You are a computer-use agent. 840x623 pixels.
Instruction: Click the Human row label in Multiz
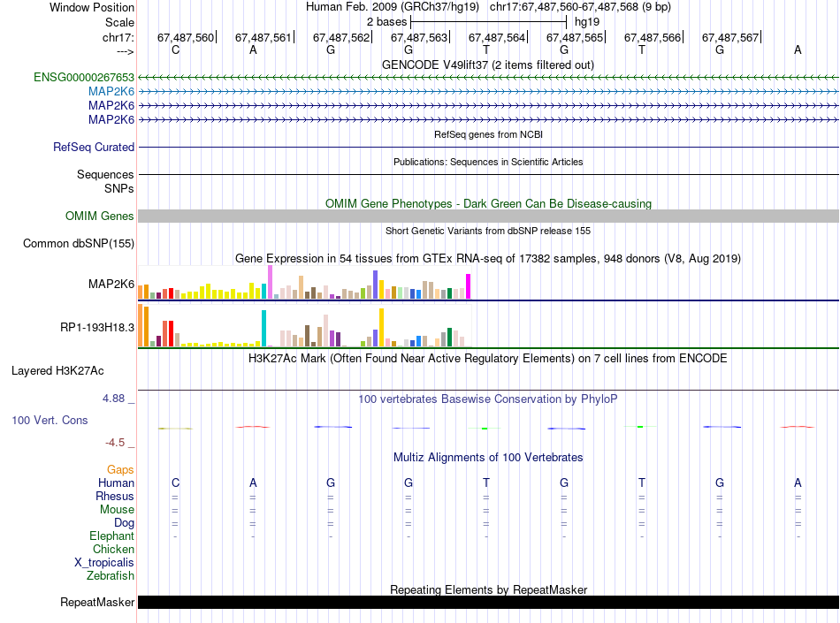(116, 482)
